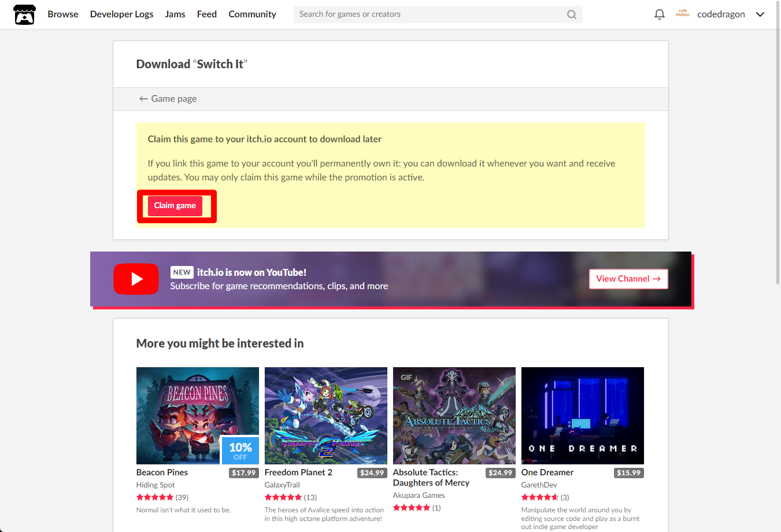The image size is (781, 532).
Task: Click the Freedom Planet 2 title link
Action: point(298,472)
